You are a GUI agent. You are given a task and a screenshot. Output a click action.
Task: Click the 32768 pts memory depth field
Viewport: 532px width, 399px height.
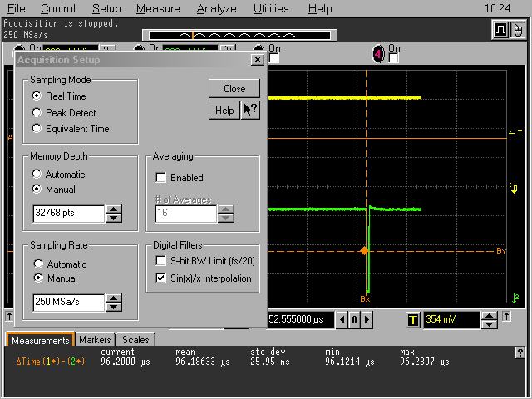pyautogui.click(x=68, y=214)
